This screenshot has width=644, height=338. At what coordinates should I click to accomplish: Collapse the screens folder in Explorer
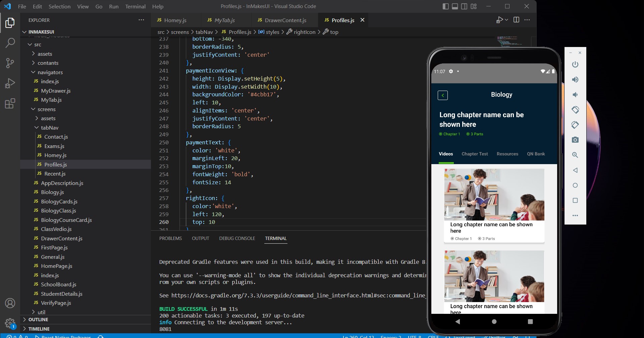33,109
